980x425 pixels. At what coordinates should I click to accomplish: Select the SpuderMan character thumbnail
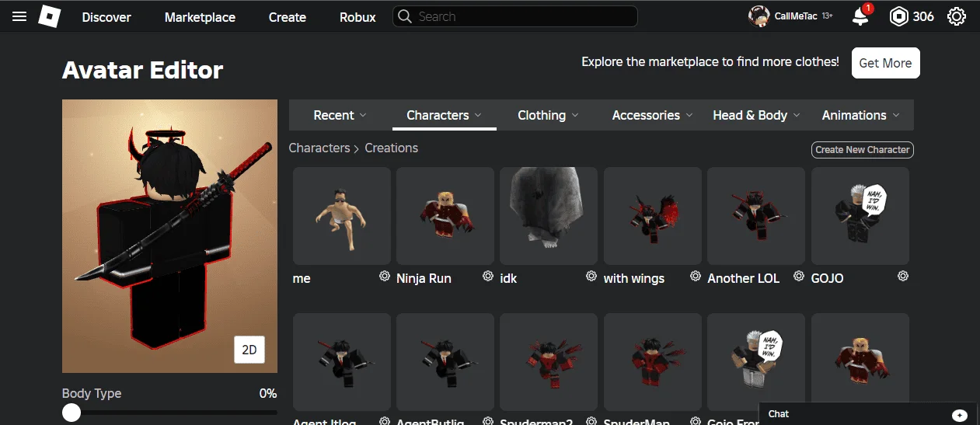[653, 362]
